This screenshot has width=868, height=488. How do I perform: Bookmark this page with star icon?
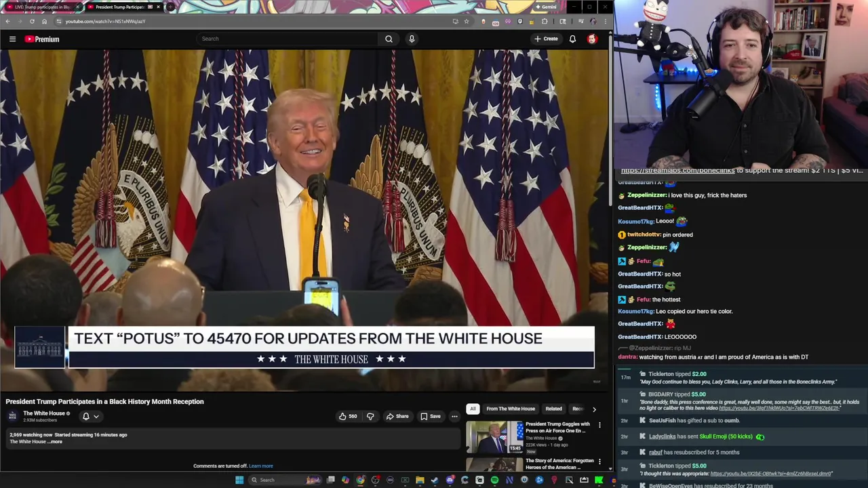pos(467,21)
